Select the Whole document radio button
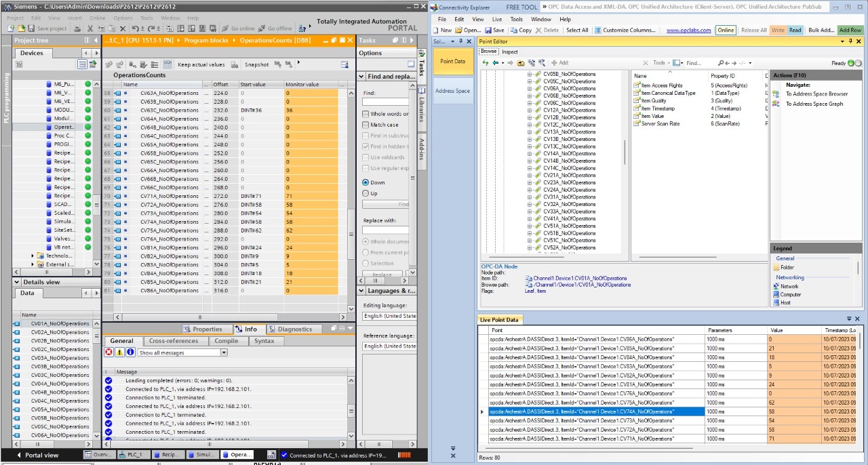This screenshot has height=465, width=868. pyautogui.click(x=366, y=242)
